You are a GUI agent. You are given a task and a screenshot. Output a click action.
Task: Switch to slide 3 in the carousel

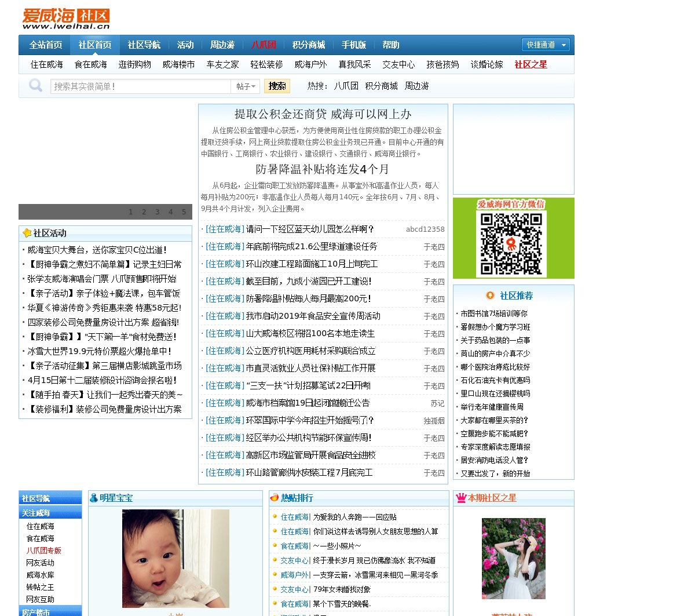(157, 212)
